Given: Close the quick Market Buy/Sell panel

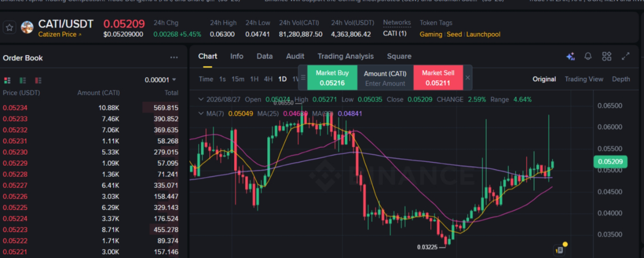Looking at the screenshot, I should pos(467,78).
